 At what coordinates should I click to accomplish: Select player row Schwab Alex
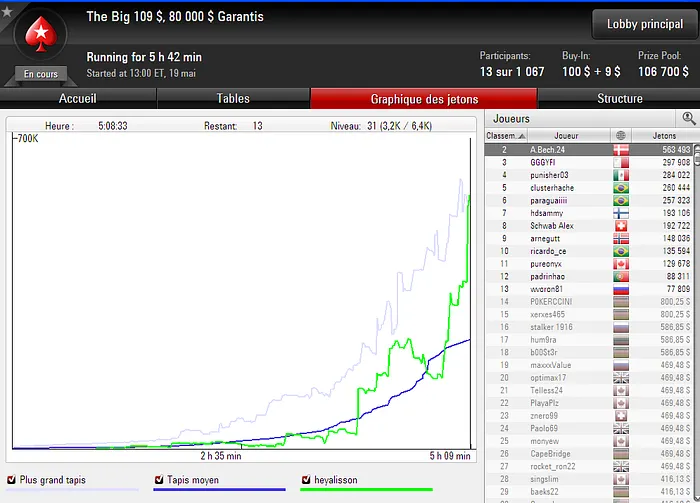[x=589, y=226]
